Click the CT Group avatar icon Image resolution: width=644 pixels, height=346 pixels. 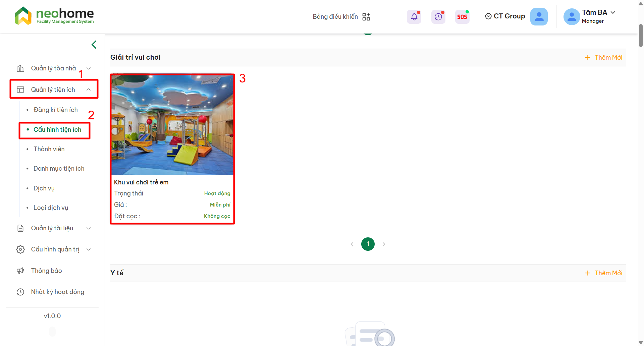tap(539, 17)
